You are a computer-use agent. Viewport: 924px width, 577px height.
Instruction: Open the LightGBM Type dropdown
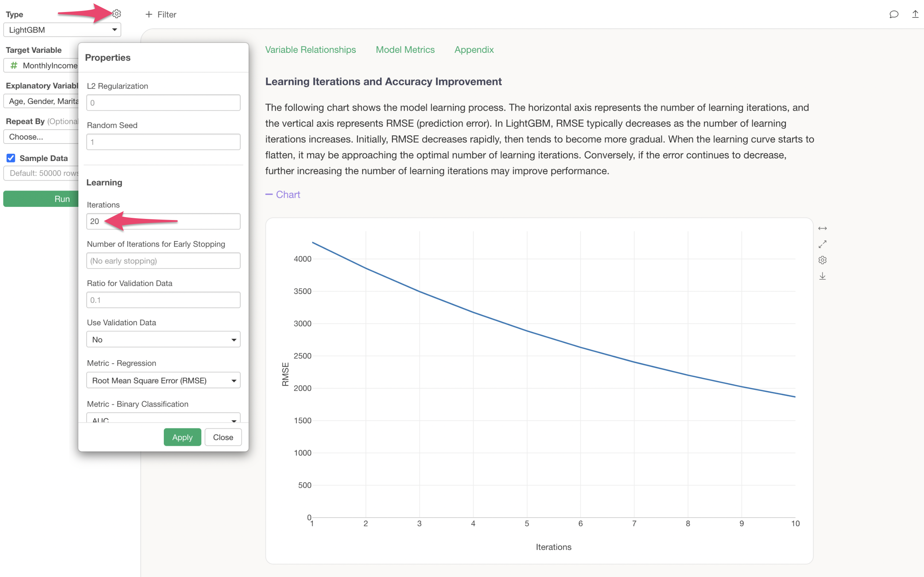click(x=62, y=30)
